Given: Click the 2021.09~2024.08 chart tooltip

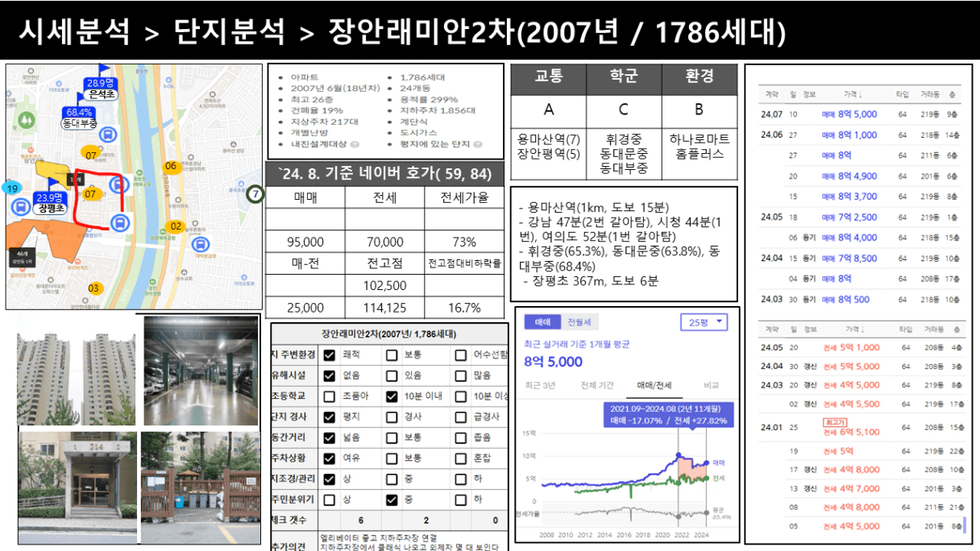Looking at the screenshot, I should coord(668,414).
